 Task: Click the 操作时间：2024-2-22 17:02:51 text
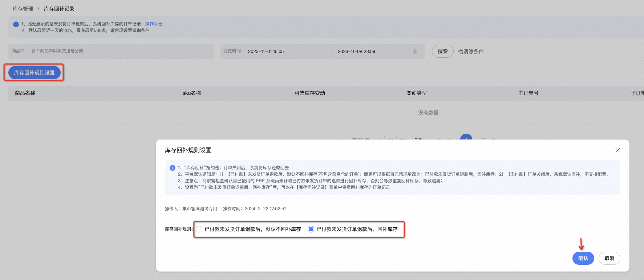coord(254,209)
